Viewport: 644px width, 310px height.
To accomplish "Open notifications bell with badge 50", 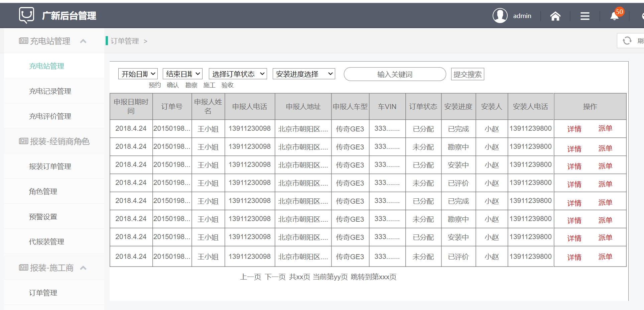I will tap(615, 15).
